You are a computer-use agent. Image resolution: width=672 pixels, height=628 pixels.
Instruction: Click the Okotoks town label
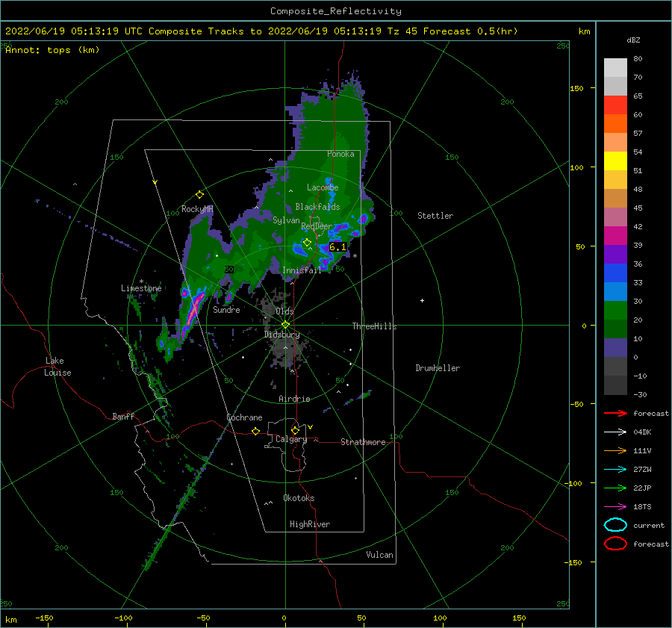[x=299, y=498]
